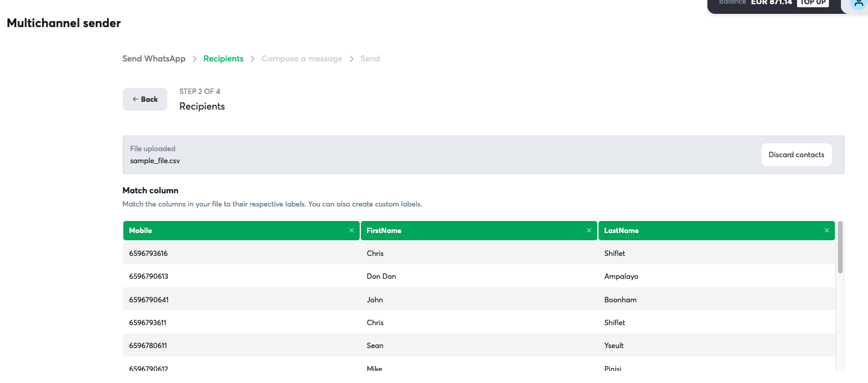The image size is (868, 383).
Task: Discard the uploaded contacts
Action: pos(796,155)
